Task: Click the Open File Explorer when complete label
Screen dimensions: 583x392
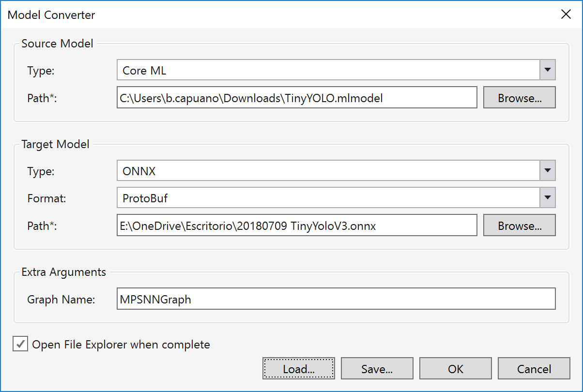Action: click(121, 345)
